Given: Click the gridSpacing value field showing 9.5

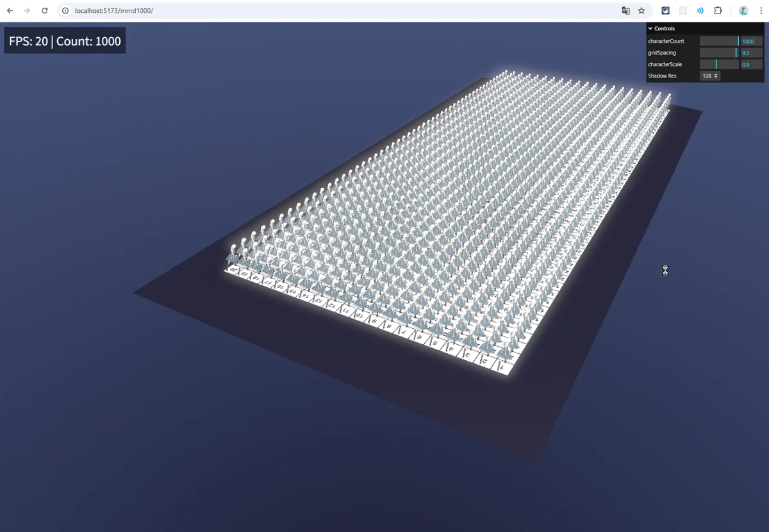Looking at the screenshot, I should coord(751,53).
